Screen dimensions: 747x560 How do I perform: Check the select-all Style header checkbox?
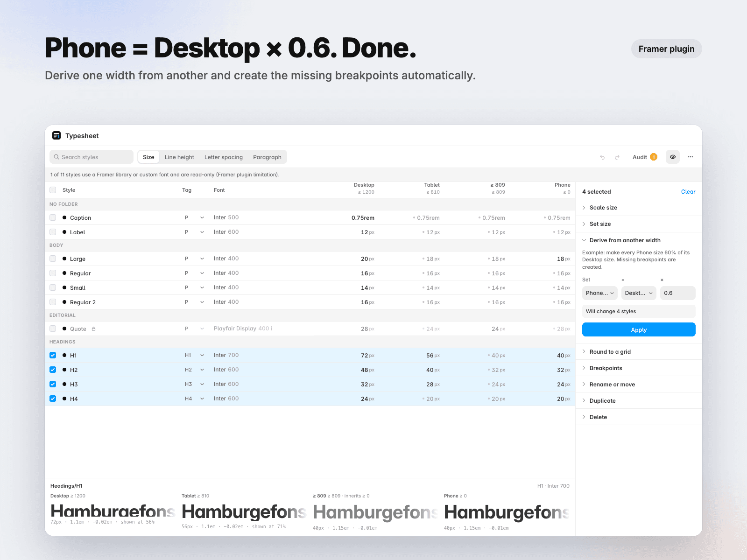click(53, 190)
